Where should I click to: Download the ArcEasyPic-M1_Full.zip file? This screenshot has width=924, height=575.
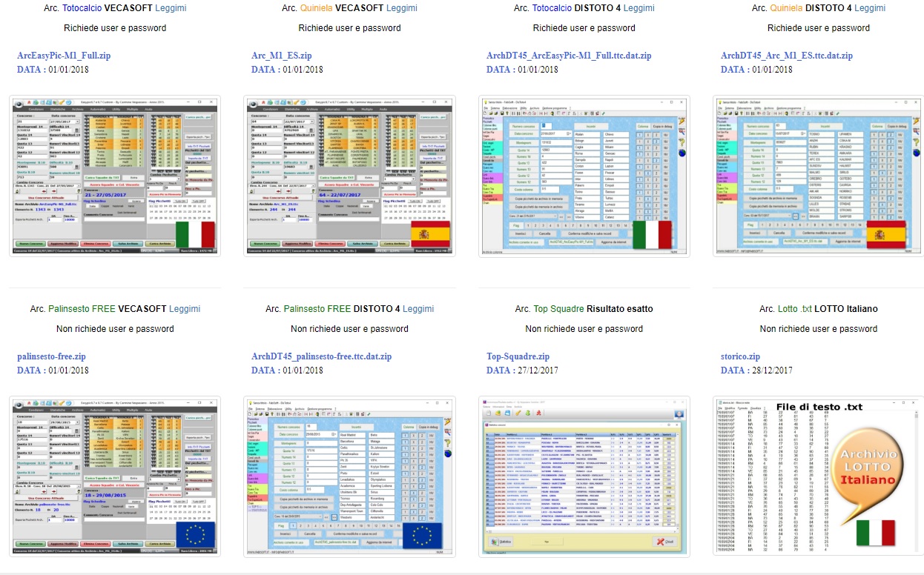point(65,56)
